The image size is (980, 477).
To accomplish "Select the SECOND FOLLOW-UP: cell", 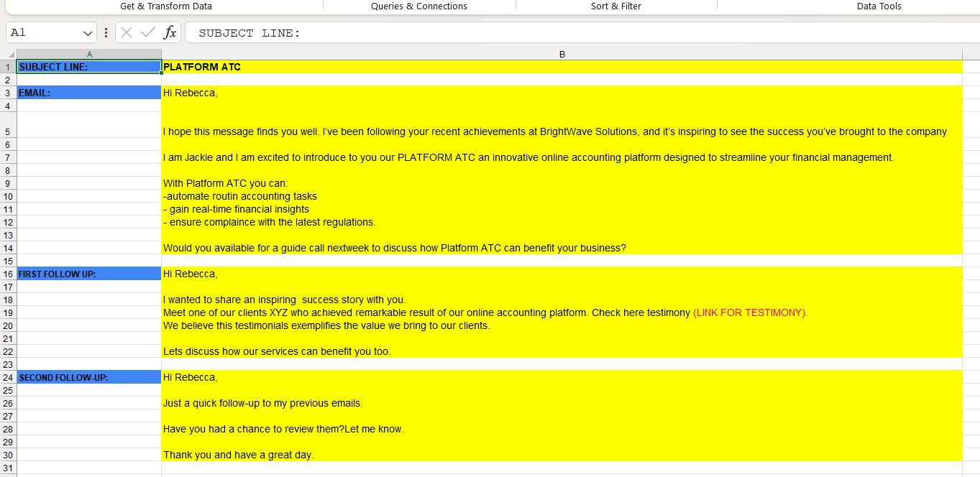I will tap(89, 377).
